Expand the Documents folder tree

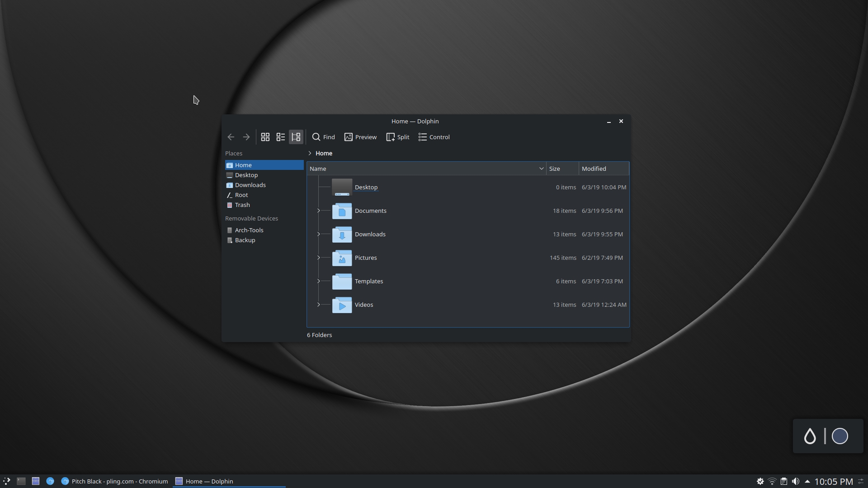[319, 211]
